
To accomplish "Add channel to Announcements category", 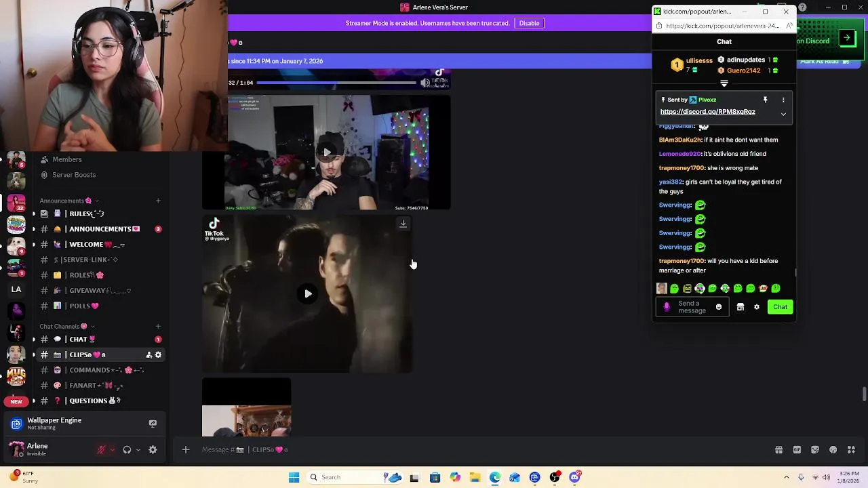I will [x=158, y=201].
